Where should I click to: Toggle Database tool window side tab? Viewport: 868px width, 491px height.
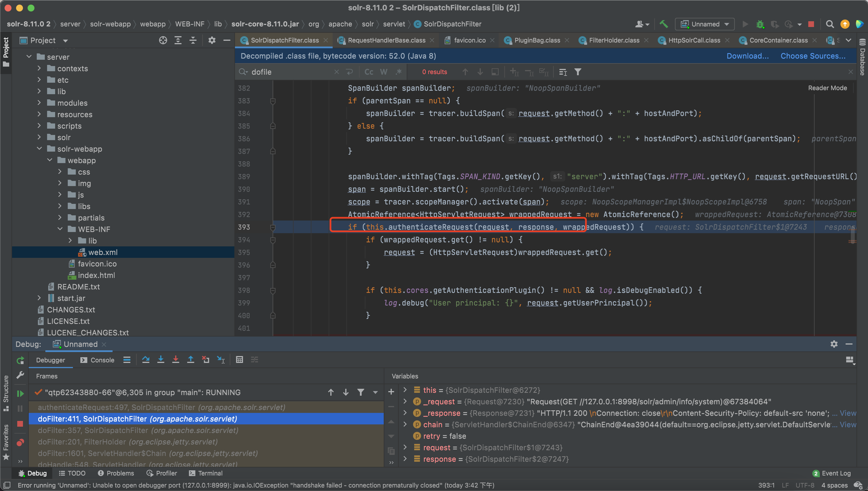pos(862,57)
